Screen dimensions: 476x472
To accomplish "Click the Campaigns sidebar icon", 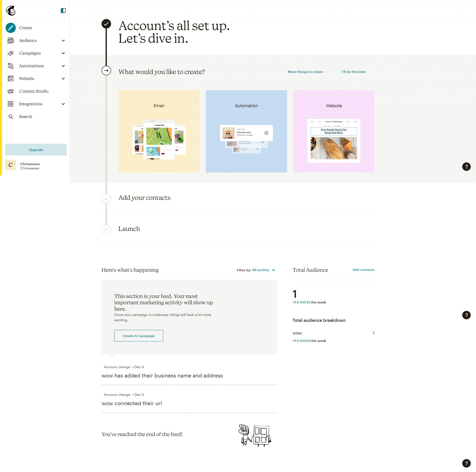I will [x=11, y=53].
